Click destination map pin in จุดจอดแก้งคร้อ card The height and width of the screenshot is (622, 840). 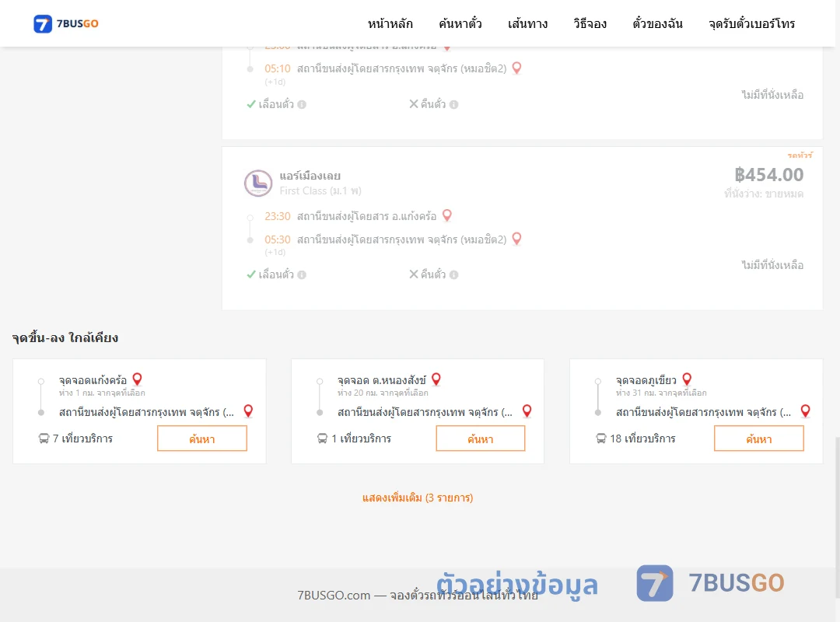[x=248, y=411]
